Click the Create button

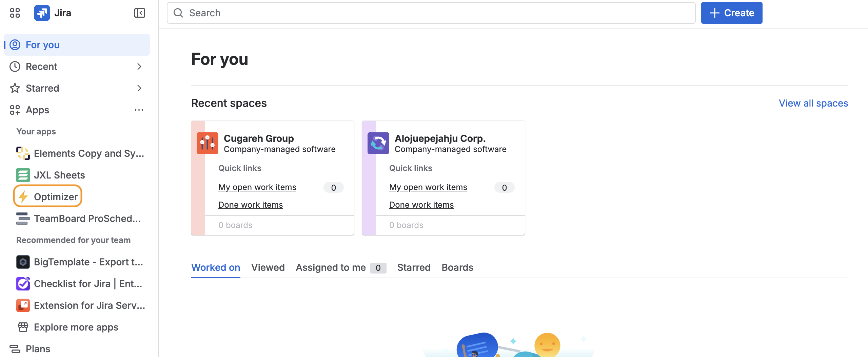[732, 13]
